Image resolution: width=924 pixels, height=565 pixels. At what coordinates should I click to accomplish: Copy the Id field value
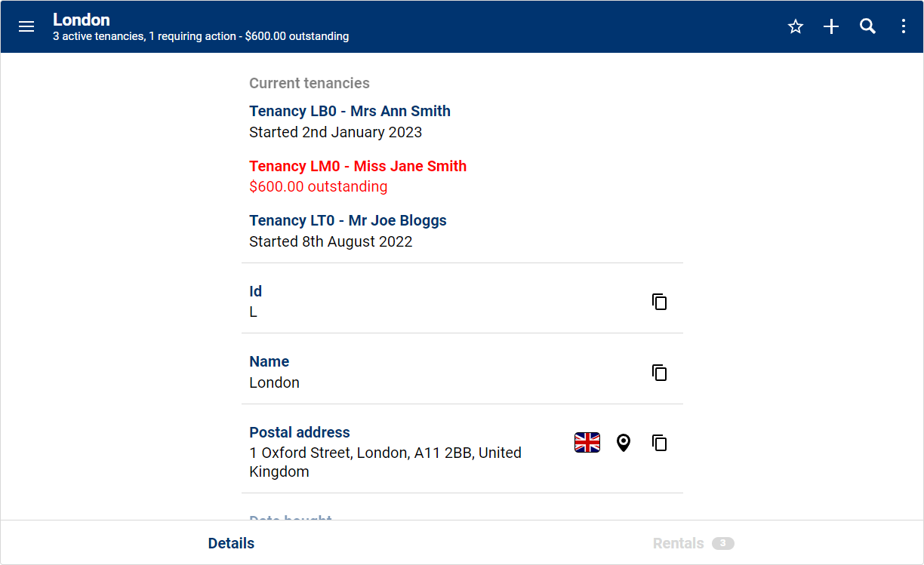[x=660, y=302]
